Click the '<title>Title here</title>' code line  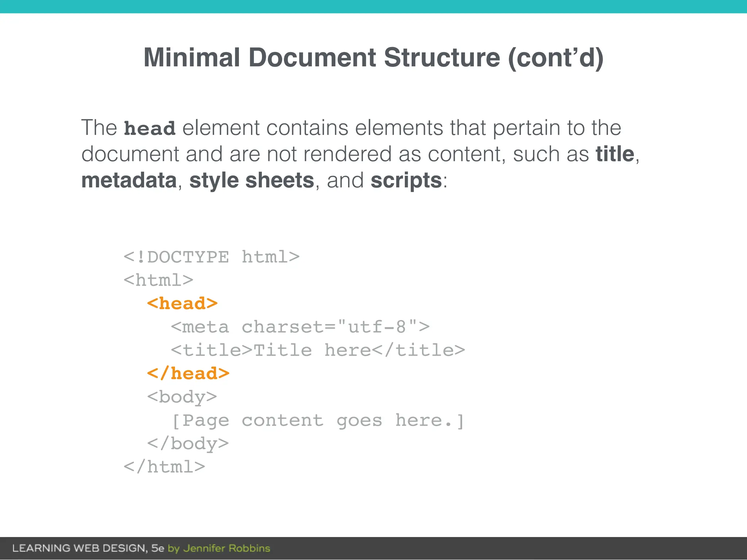pos(318,350)
